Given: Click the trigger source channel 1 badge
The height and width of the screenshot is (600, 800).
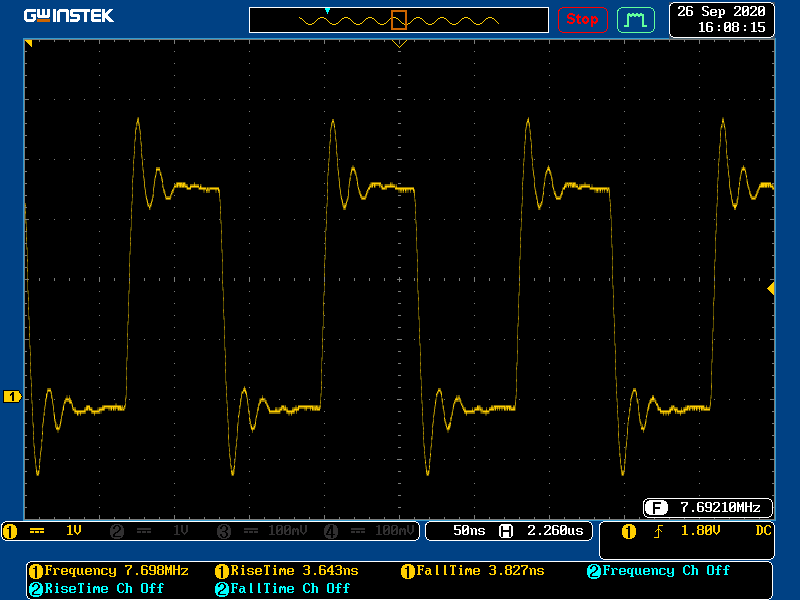Looking at the screenshot, I should [x=629, y=532].
